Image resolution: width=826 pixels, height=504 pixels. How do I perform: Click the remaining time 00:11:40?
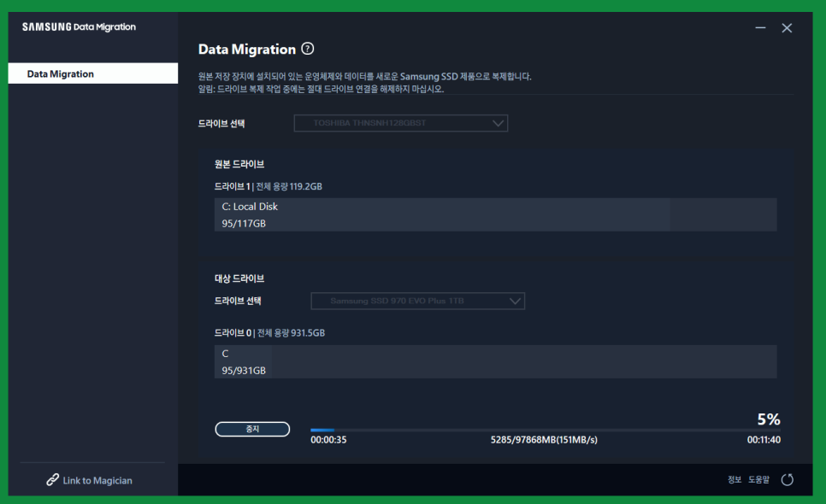pos(764,440)
